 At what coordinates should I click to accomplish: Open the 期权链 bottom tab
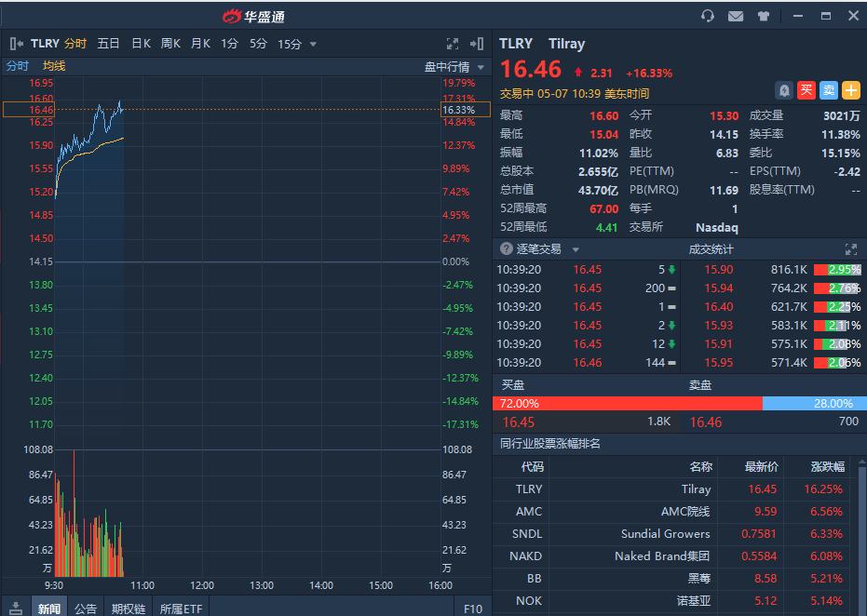point(129,609)
